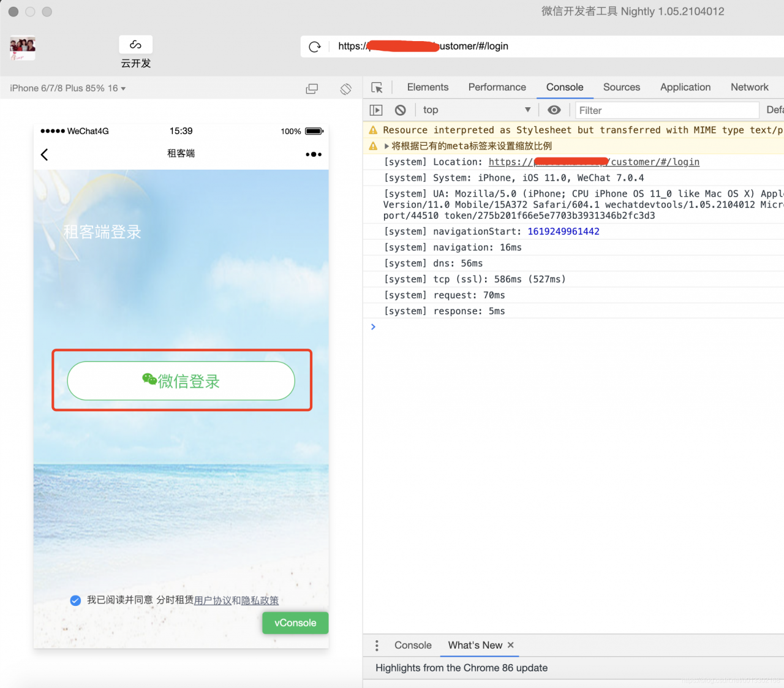
Task: Click the console input prompt chevron
Action: 373,327
